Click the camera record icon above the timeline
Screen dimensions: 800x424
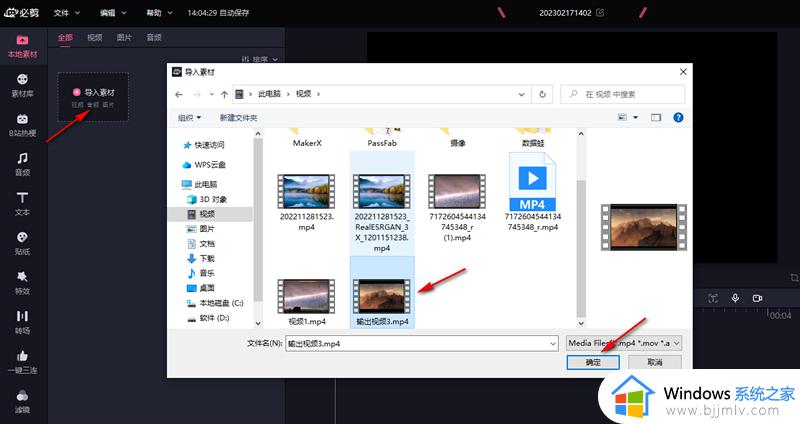758,298
